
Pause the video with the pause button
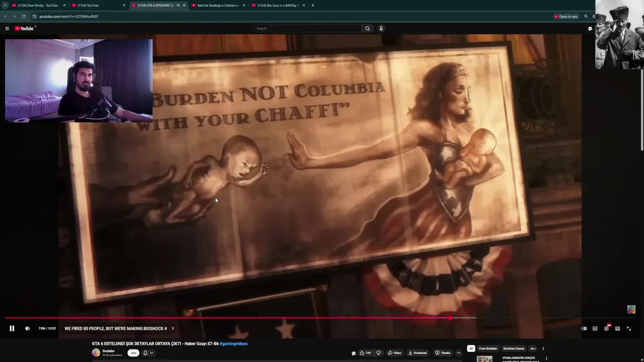pos(12,328)
